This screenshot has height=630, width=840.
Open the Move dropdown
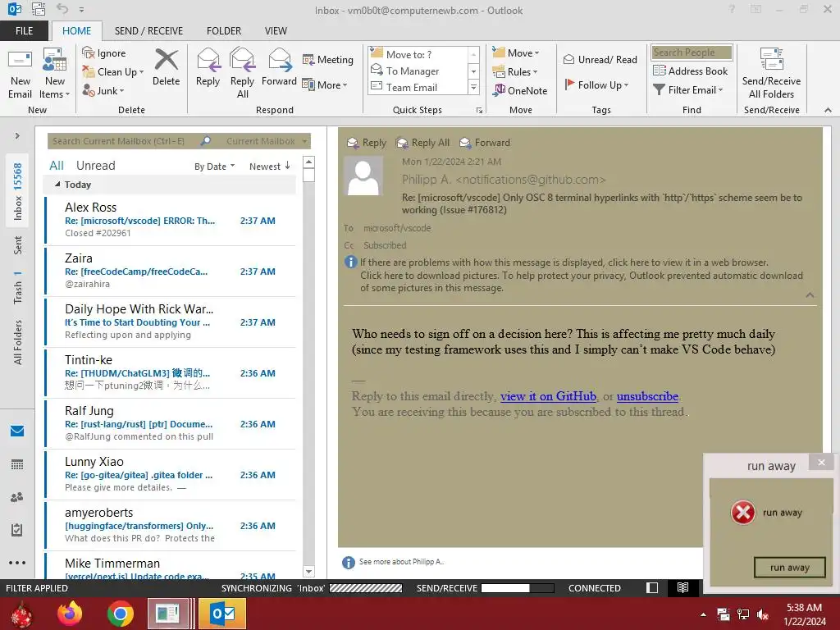click(516, 53)
